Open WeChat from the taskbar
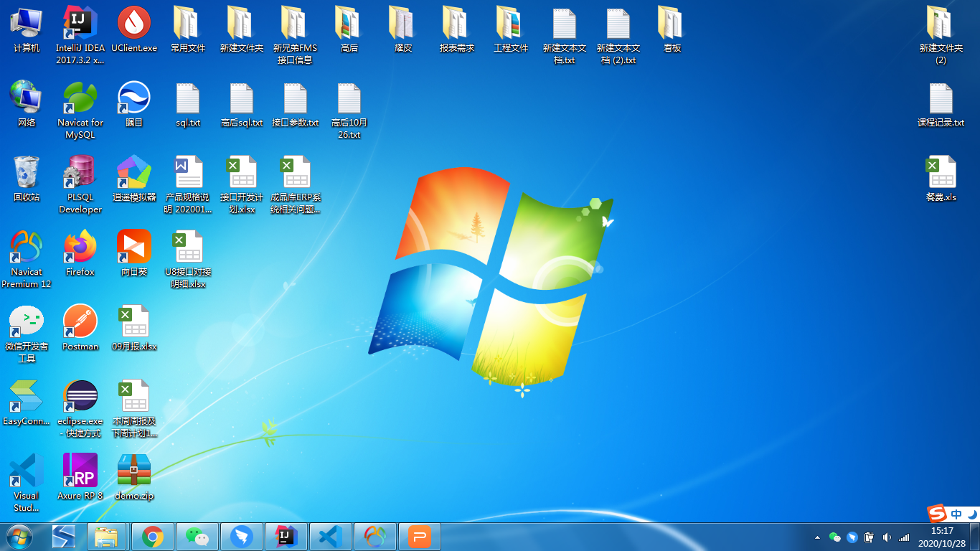Image resolution: width=980 pixels, height=551 pixels. point(197,537)
